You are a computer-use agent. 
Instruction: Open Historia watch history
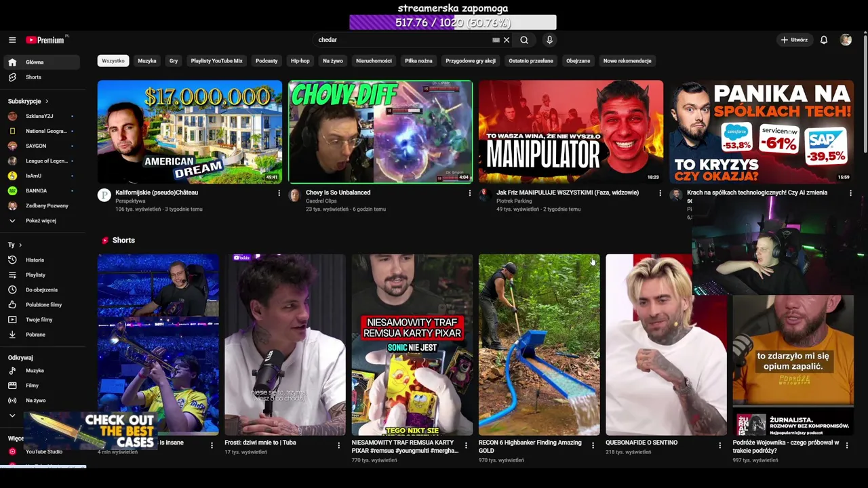[41, 260]
